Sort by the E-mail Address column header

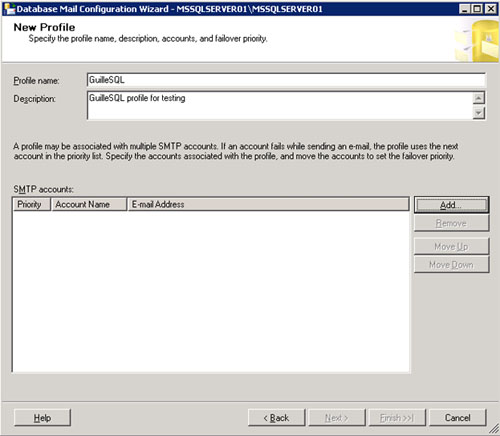pyautogui.click(x=268, y=204)
